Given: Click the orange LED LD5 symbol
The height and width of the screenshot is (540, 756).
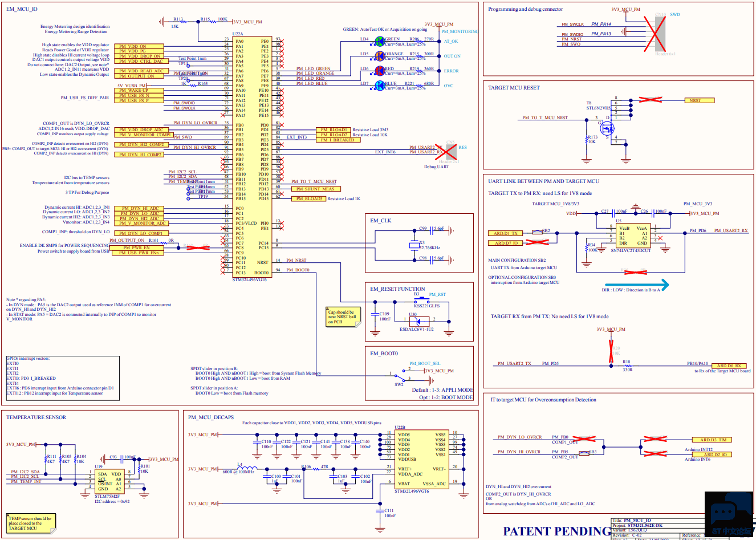Looking at the screenshot, I should click(x=380, y=56).
